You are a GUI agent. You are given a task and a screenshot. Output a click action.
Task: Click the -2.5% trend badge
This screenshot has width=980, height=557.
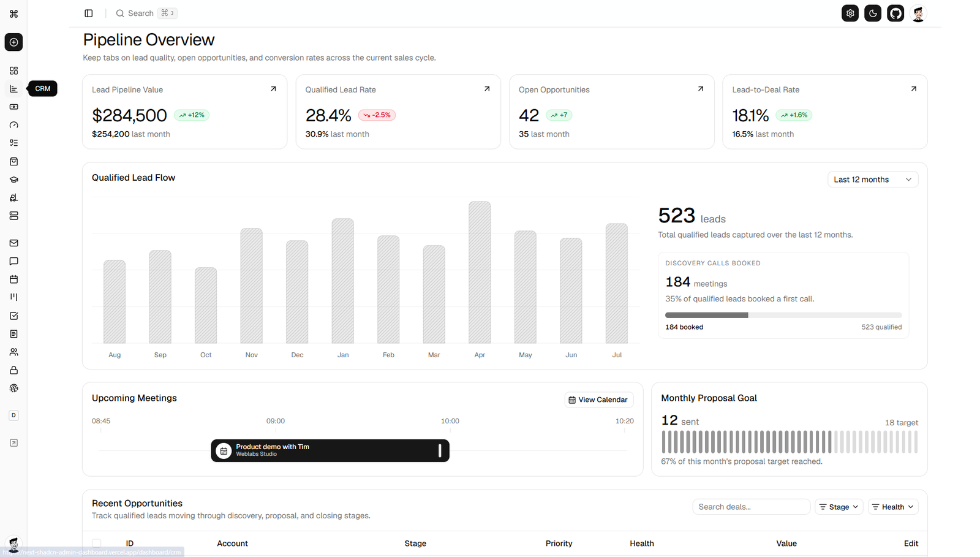pyautogui.click(x=377, y=115)
